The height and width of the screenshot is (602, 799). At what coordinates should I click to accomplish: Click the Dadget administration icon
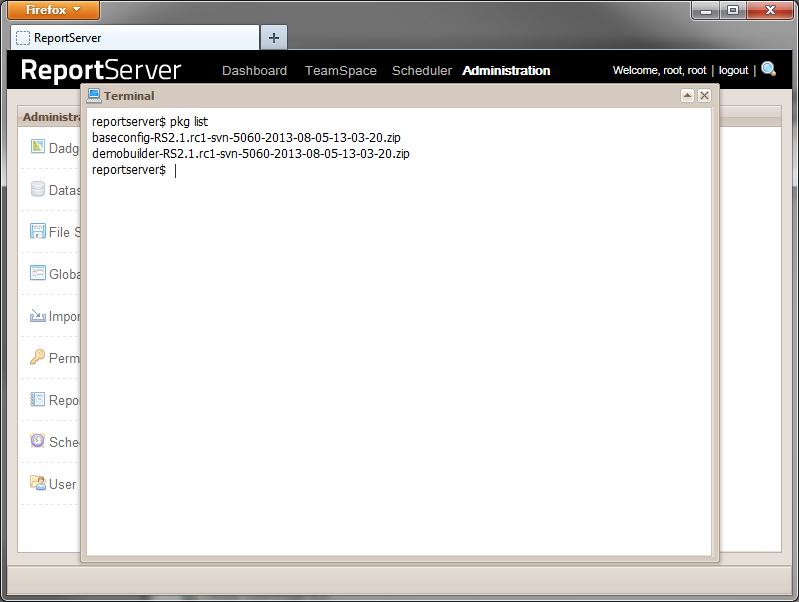click(38, 146)
